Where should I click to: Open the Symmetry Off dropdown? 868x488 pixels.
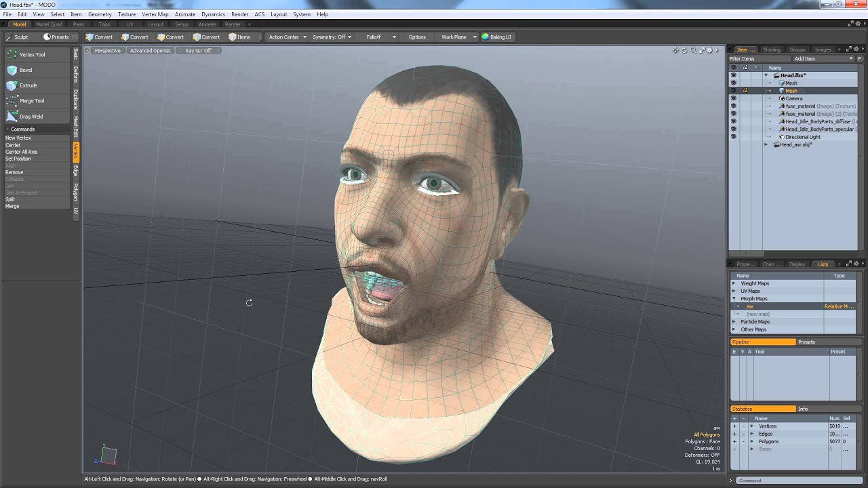click(x=332, y=37)
